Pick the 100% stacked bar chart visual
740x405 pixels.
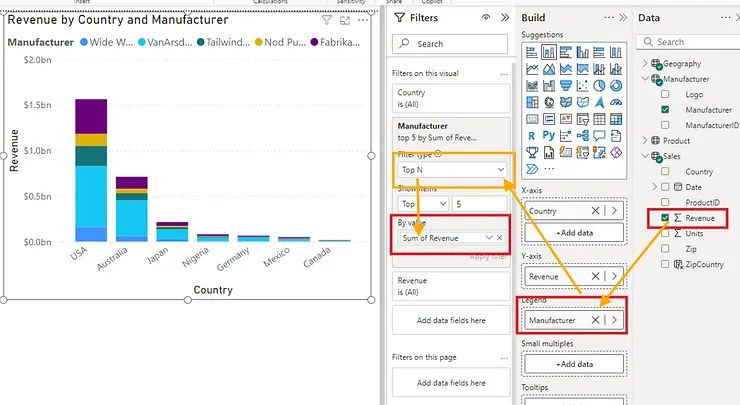[599, 52]
